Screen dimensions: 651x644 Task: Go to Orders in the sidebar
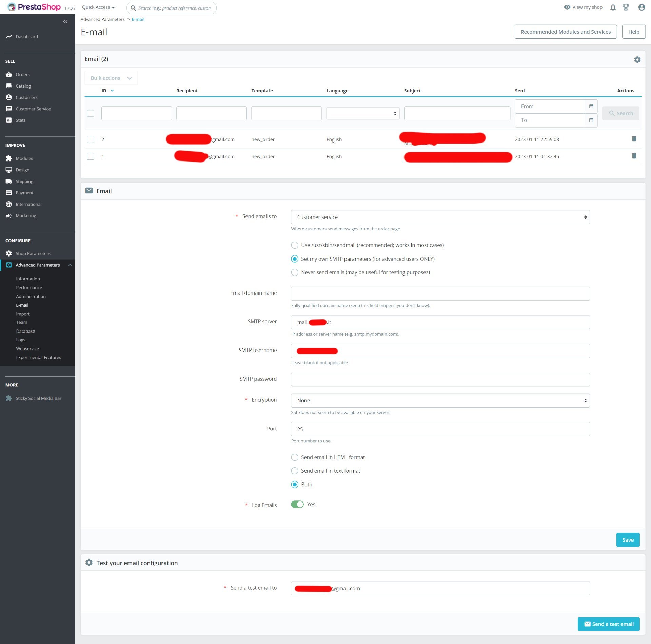coord(22,75)
